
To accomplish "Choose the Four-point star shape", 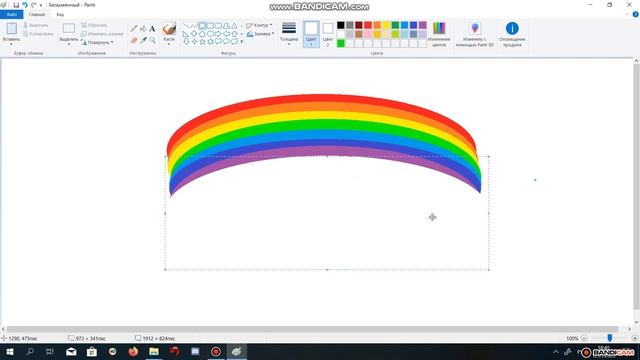I will (194, 42).
